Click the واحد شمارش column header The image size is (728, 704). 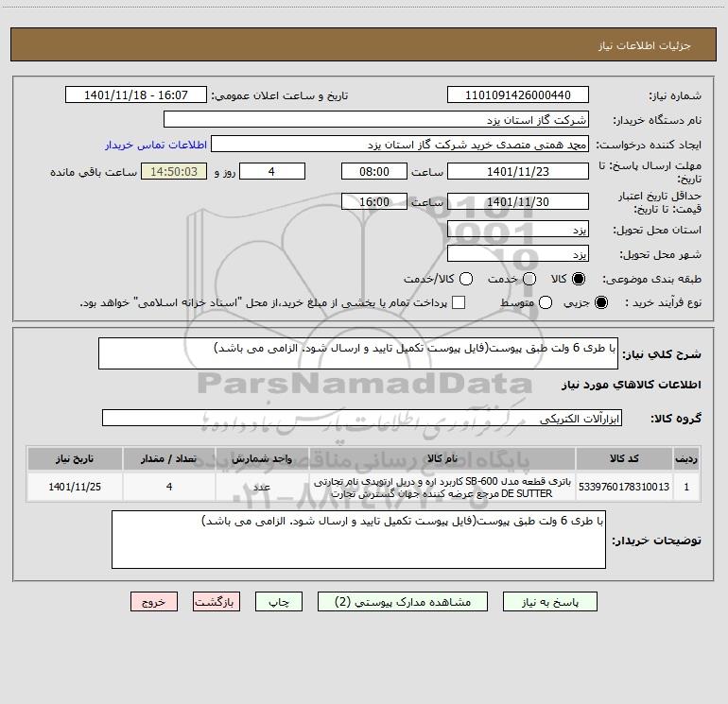tap(262, 458)
